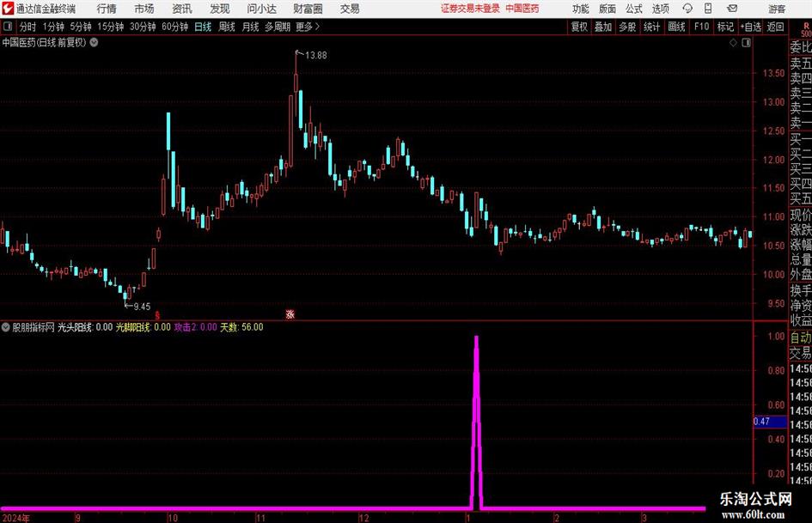Click the 自动 auto button in side panel

coord(800,338)
